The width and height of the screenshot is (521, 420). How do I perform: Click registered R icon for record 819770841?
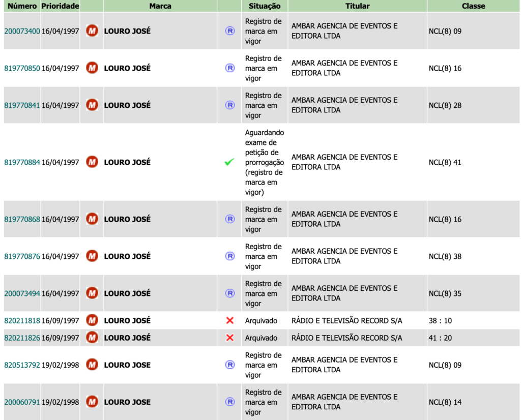click(230, 105)
